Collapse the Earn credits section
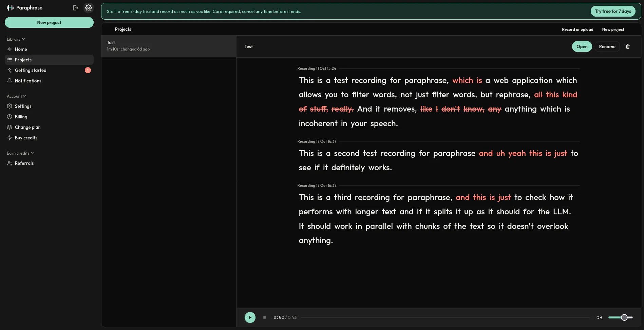Image resolution: width=644 pixels, height=330 pixels. tap(20, 153)
